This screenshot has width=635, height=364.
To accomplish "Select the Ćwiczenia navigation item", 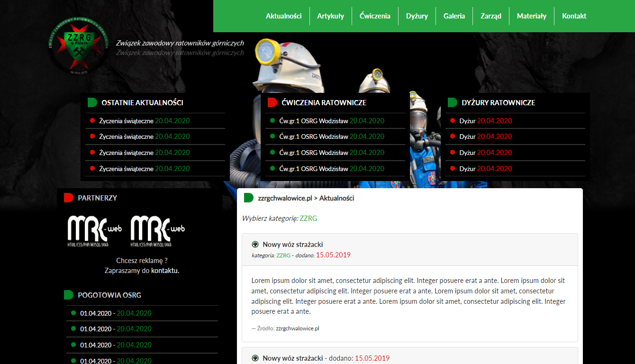I will [x=375, y=16].
